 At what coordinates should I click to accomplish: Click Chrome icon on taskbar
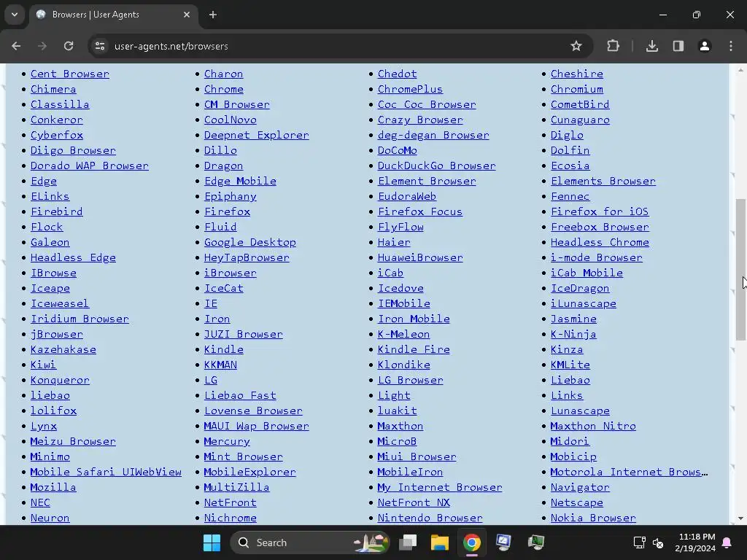(472, 542)
